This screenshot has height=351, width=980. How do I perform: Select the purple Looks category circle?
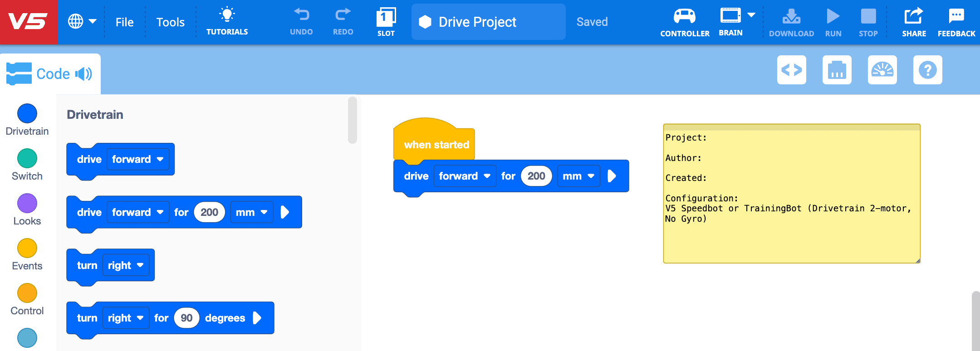tap(27, 203)
